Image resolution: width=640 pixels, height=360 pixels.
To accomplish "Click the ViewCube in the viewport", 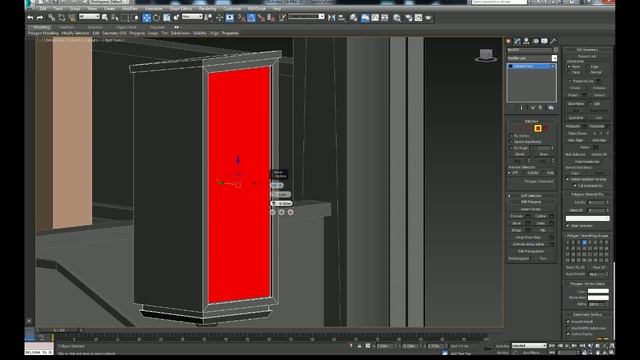I will pyautogui.click(x=486, y=56).
